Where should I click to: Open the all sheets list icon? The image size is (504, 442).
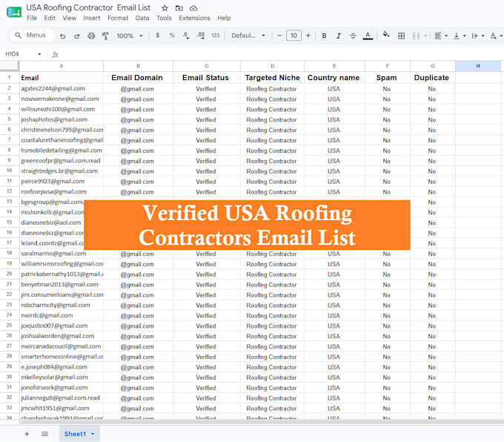(44, 434)
